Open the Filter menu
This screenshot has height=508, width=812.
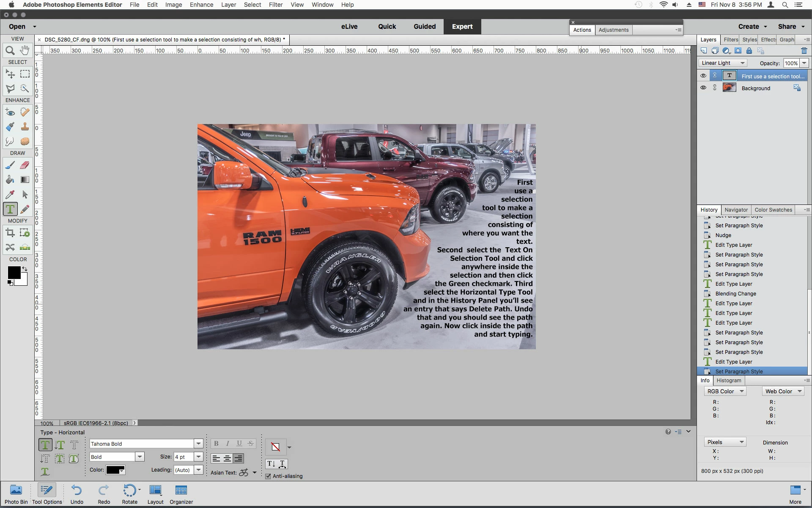pyautogui.click(x=275, y=5)
